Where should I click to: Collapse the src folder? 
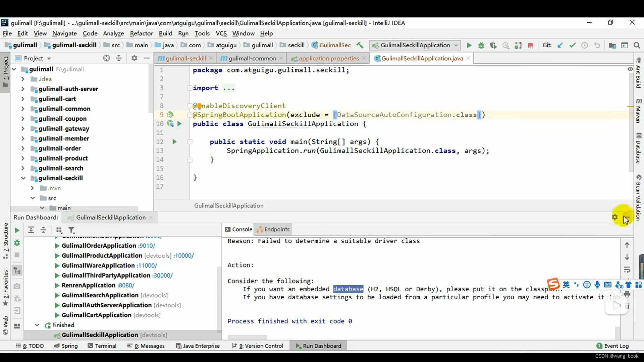(33, 198)
